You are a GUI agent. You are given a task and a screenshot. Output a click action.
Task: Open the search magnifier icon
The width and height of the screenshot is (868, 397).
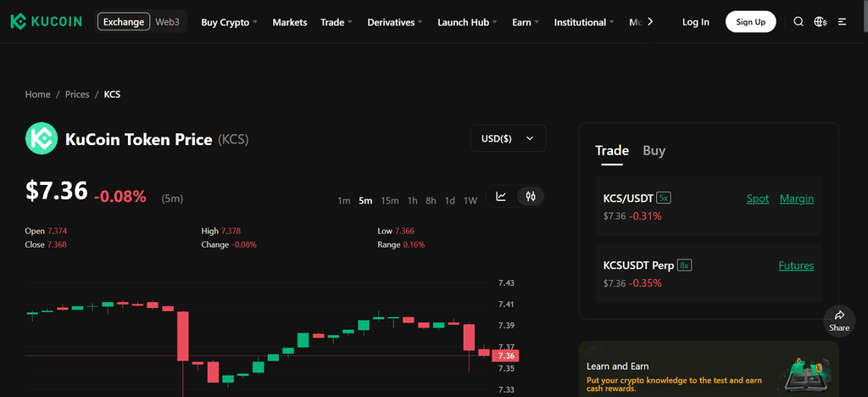click(x=798, y=22)
